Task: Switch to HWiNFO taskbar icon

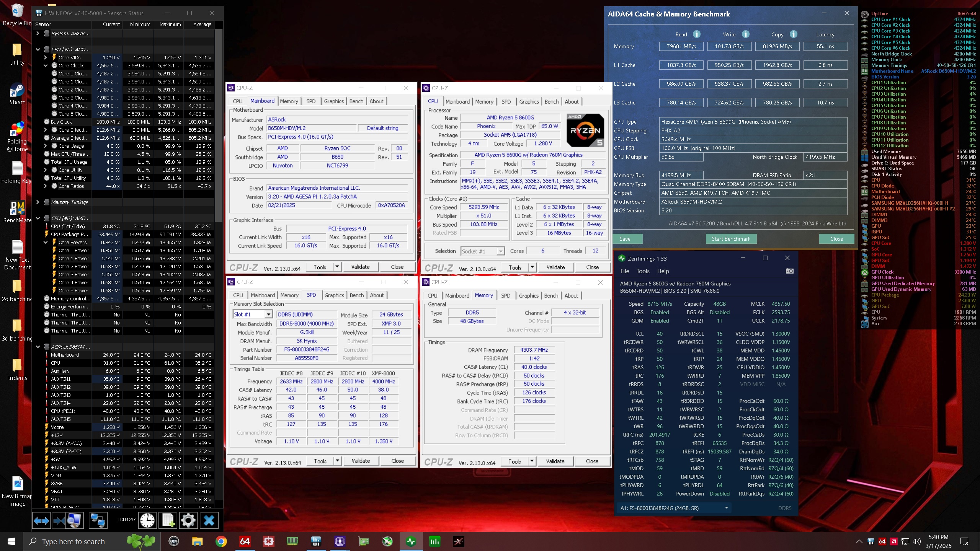Action: (316, 541)
